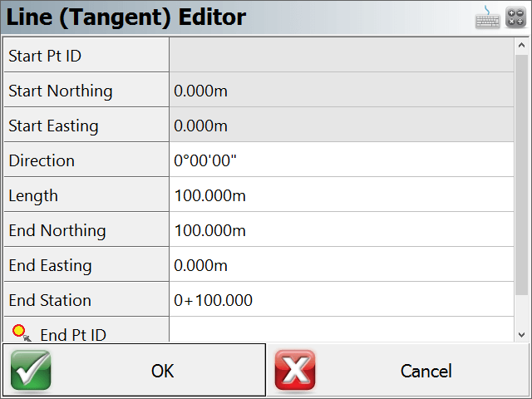532x399 pixels.
Task: Click the empty End Pt ID field
Action: click(342, 329)
